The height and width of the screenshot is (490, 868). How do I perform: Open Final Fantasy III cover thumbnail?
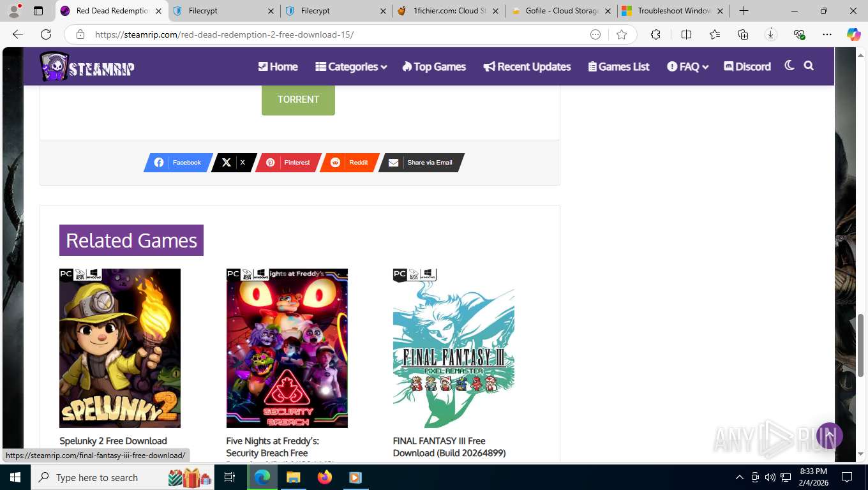click(x=454, y=348)
